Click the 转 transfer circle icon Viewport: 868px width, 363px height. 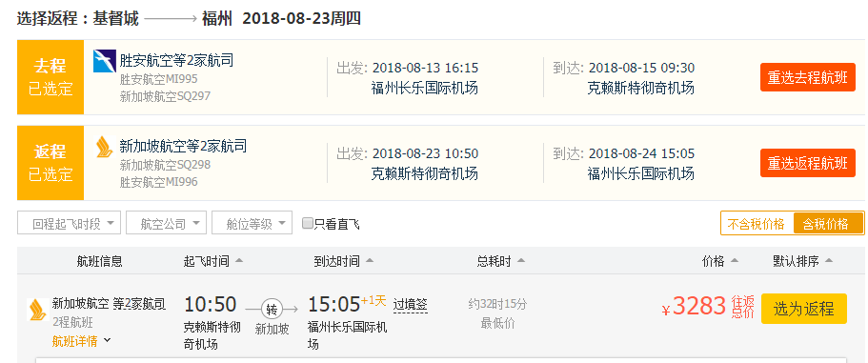pyautogui.click(x=272, y=310)
